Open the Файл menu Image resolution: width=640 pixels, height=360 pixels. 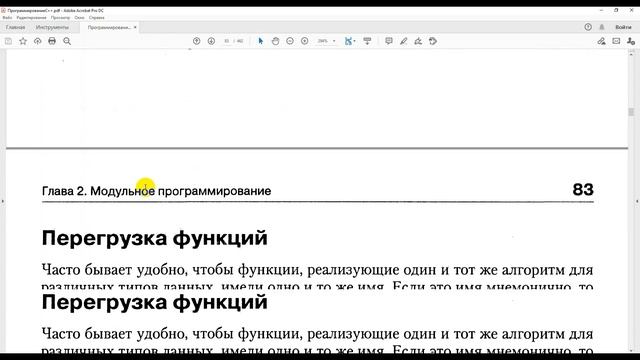[7, 18]
